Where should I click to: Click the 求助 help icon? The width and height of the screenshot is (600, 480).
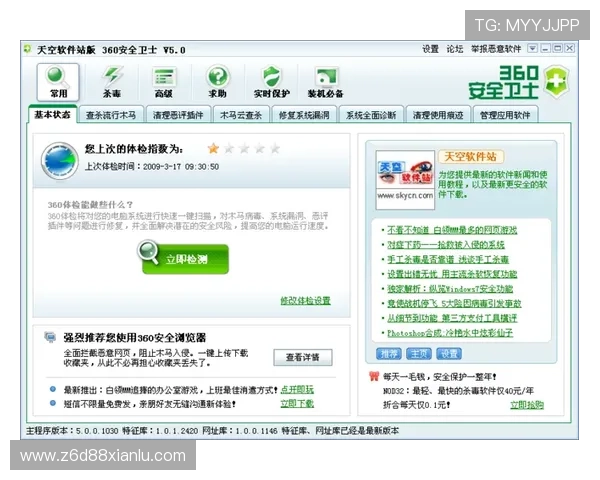(x=217, y=82)
